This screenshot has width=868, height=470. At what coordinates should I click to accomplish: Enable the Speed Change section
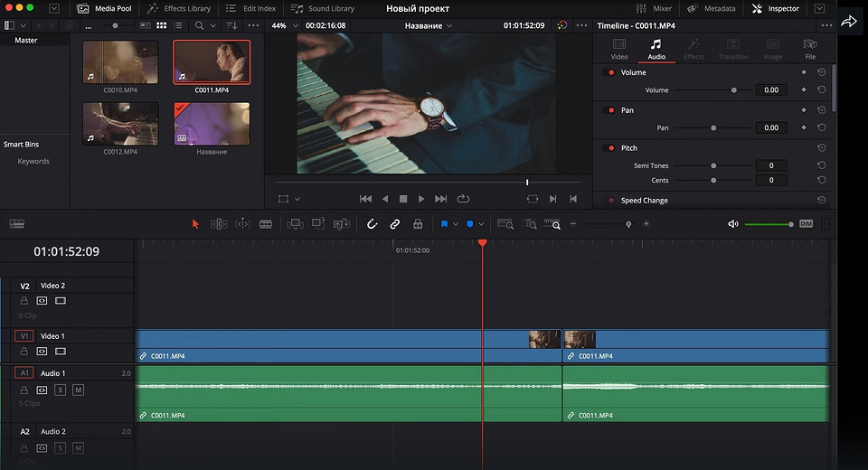click(611, 201)
